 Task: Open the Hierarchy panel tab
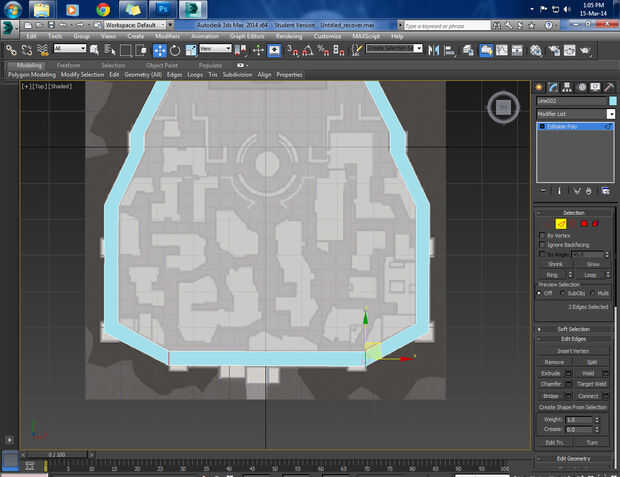[565, 87]
